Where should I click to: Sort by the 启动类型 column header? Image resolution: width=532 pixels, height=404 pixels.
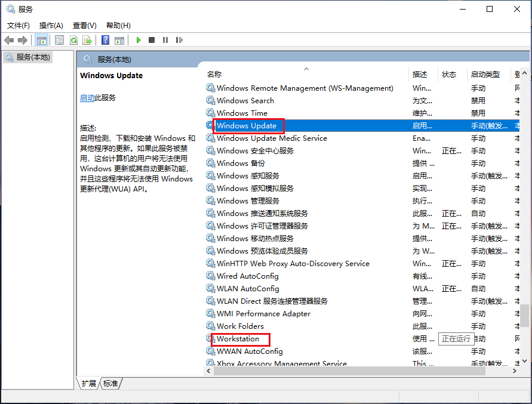point(485,74)
